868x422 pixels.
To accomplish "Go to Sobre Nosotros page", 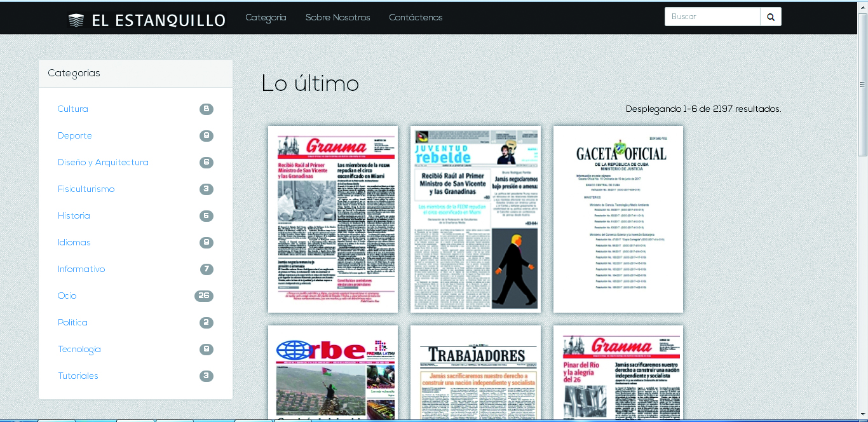I will tap(337, 18).
